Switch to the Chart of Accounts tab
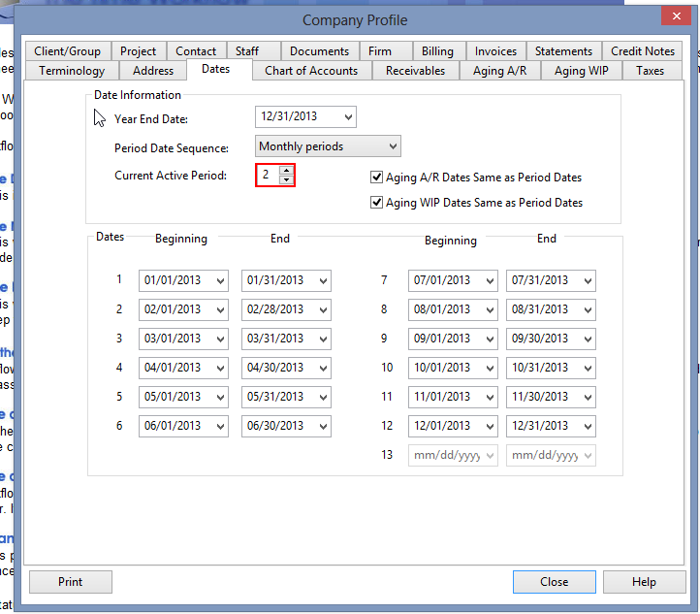 pyautogui.click(x=310, y=71)
